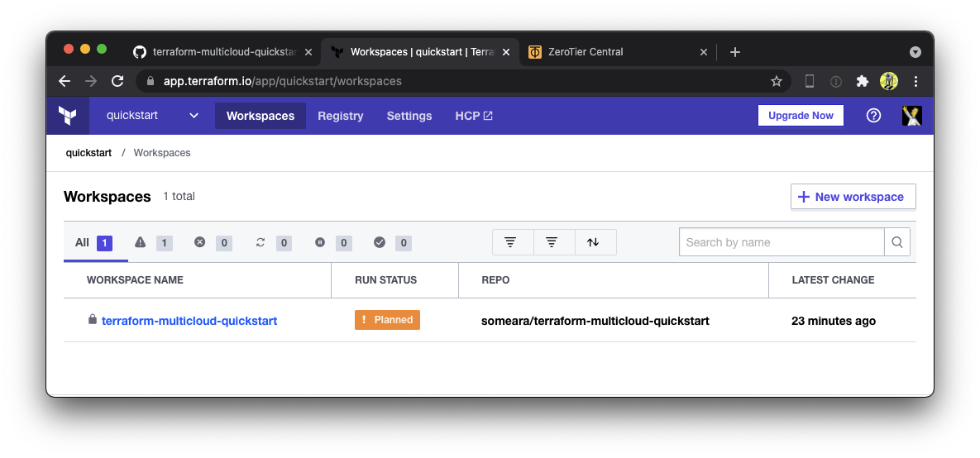Click the browser back arrow
Viewport: 980px width, 458px height.
tap(65, 81)
